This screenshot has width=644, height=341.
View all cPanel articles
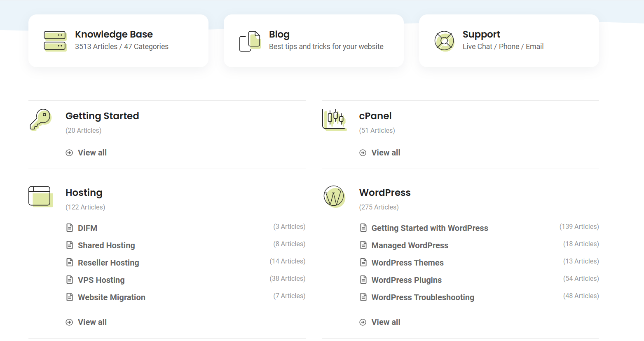(386, 153)
